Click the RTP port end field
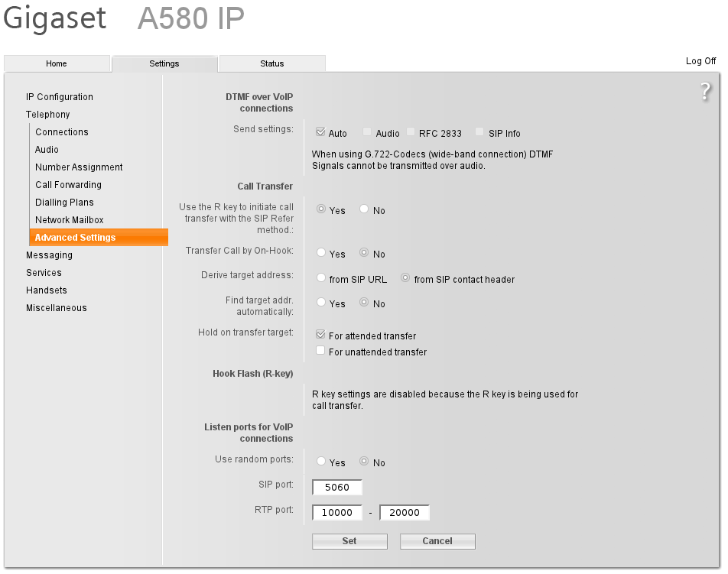 tap(405, 512)
